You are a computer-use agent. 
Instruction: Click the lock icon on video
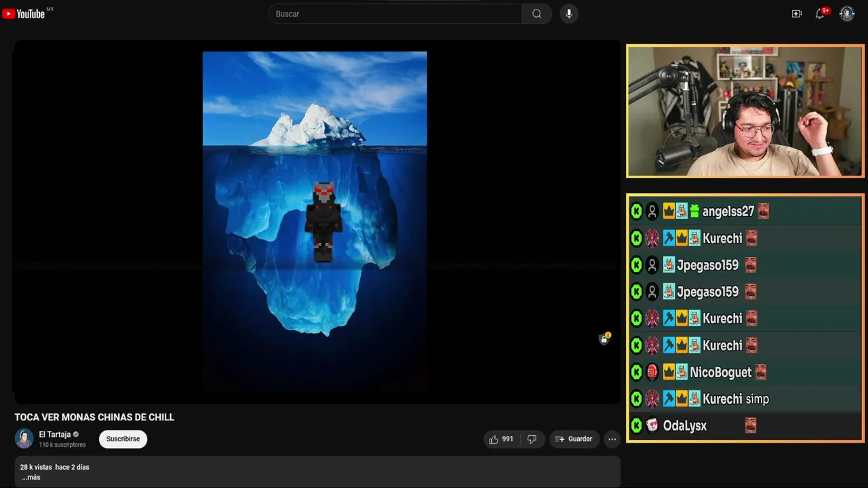pos(604,338)
